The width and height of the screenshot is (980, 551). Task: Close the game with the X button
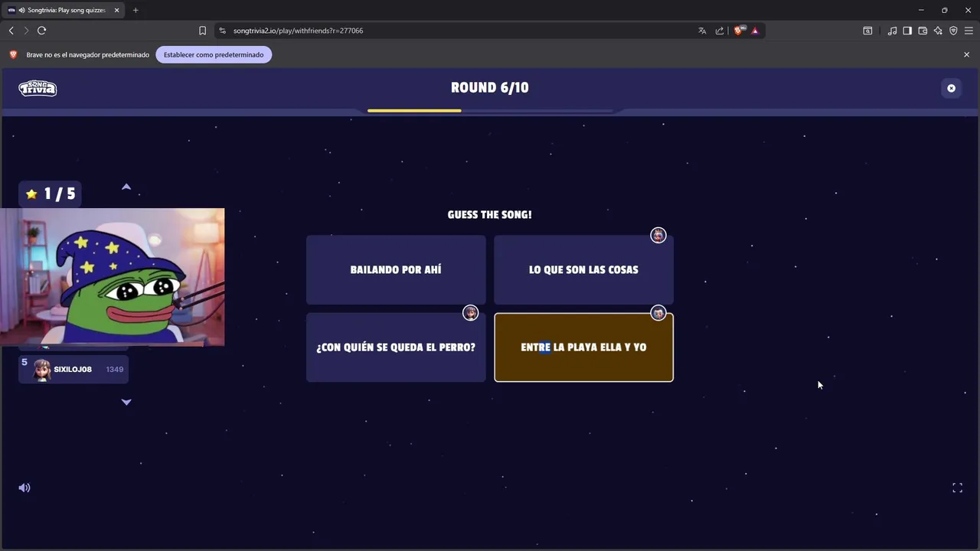tap(951, 88)
